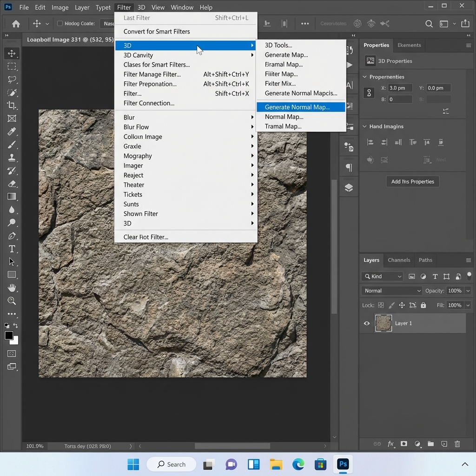Open the blend mode dropdown showing Normal
The height and width of the screenshot is (476, 476).
pyautogui.click(x=391, y=291)
